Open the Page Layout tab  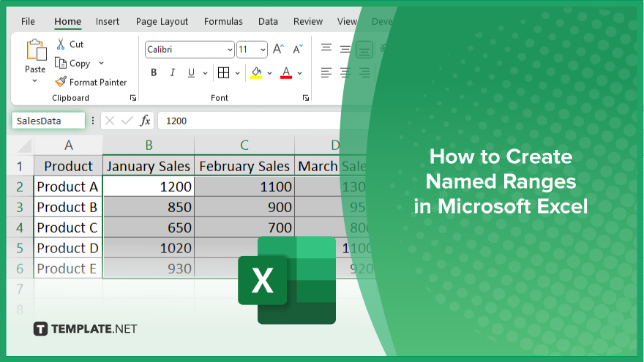(x=162, y=21)
